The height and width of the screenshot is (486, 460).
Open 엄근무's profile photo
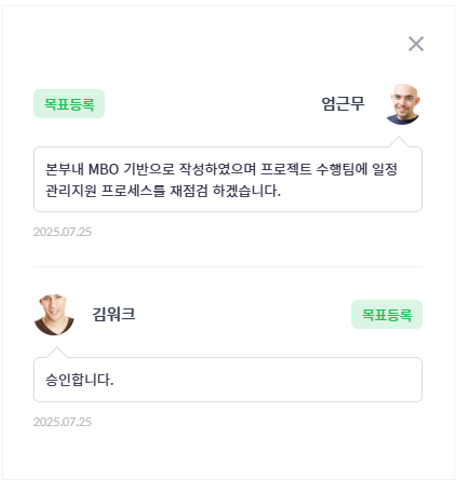click(x=402, y=104)
